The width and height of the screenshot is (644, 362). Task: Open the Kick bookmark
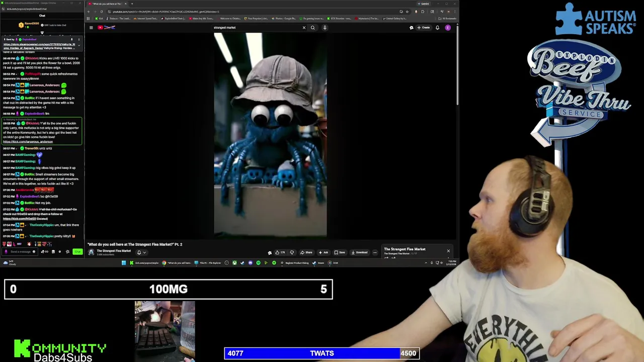point(99,19)
